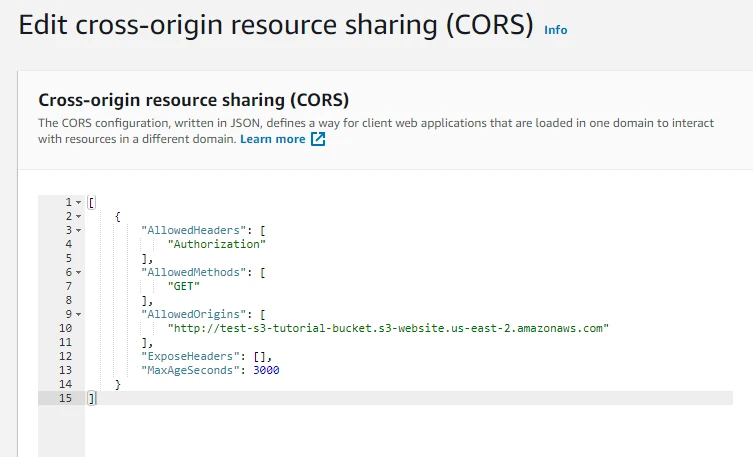Click the test-s3-tutorial-bucket origin URL string

click(x=388, y=328)
